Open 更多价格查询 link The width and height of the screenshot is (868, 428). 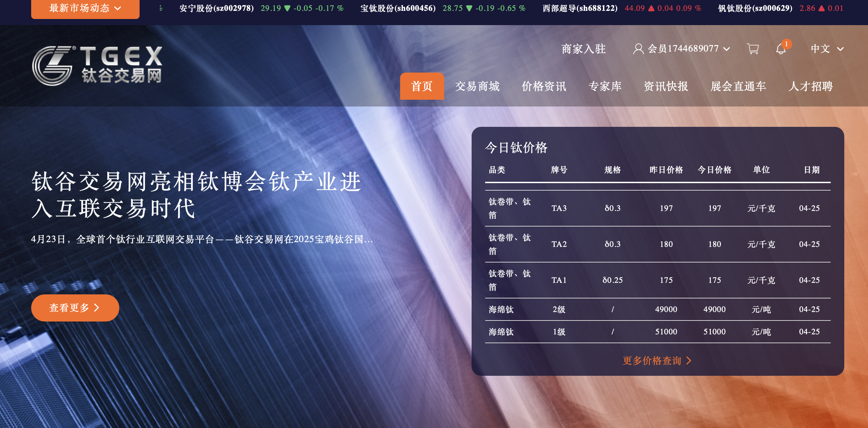tap(657, 361)
